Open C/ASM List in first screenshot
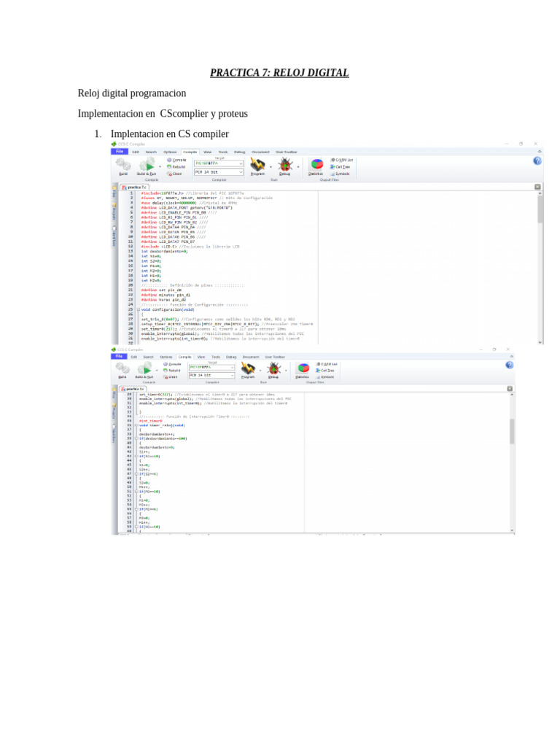 coord(342,160)
